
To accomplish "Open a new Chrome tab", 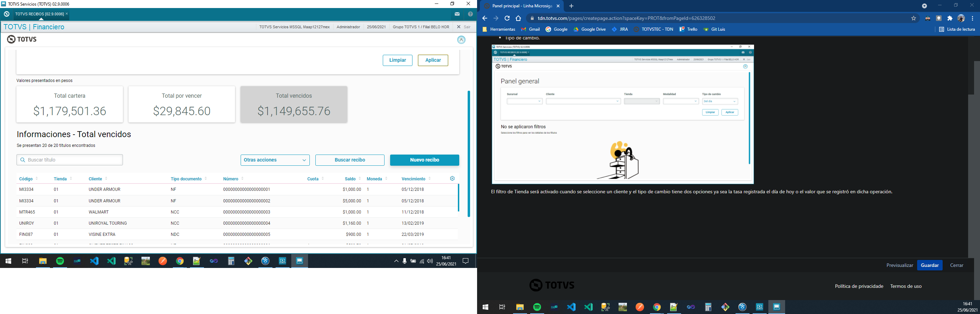I will point(571,6).
